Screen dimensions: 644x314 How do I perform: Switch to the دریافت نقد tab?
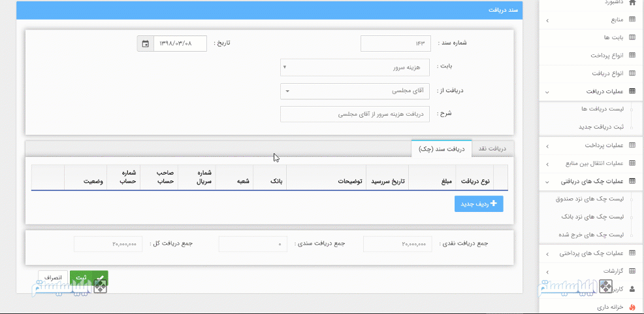(493, 148)
